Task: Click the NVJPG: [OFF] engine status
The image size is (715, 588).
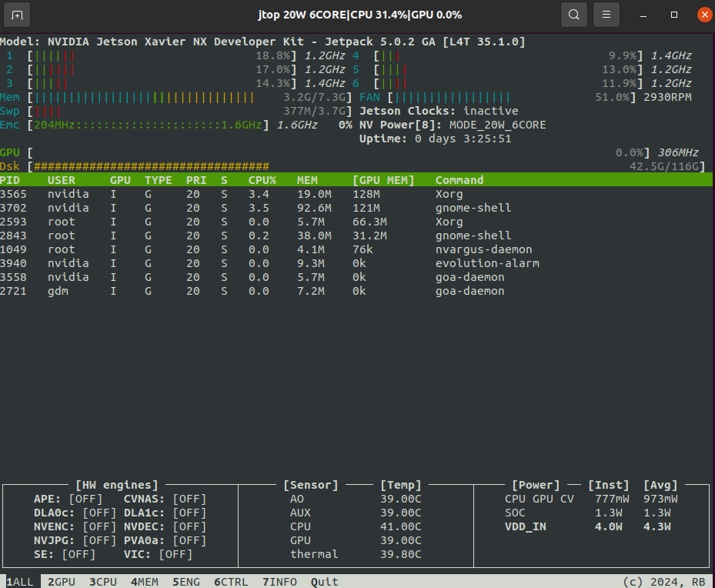Action: [x=75, y=540]
